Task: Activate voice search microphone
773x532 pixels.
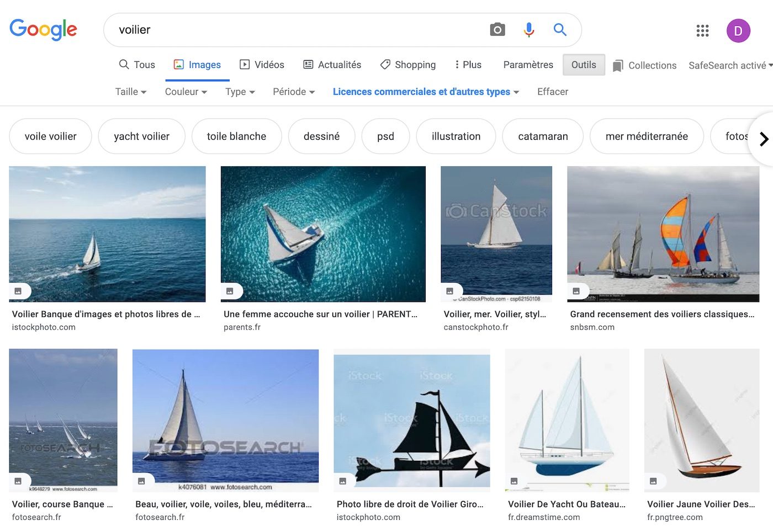Action: coord(528,29)
